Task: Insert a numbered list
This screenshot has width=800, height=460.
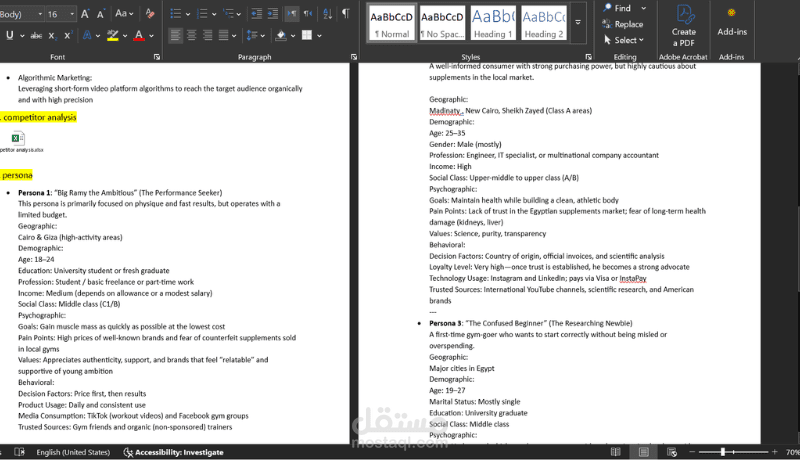Action: (203, 14)
